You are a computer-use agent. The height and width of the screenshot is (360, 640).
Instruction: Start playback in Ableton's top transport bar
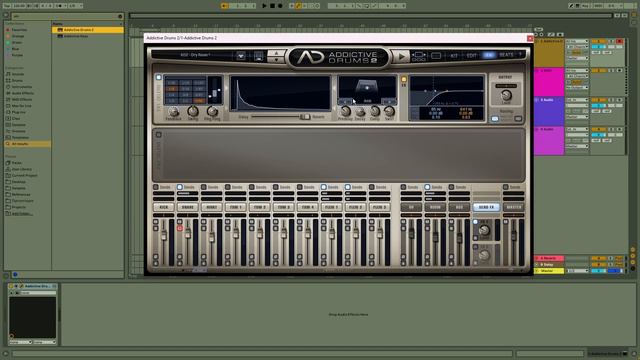pyautogui.click(x=264, y=6)
